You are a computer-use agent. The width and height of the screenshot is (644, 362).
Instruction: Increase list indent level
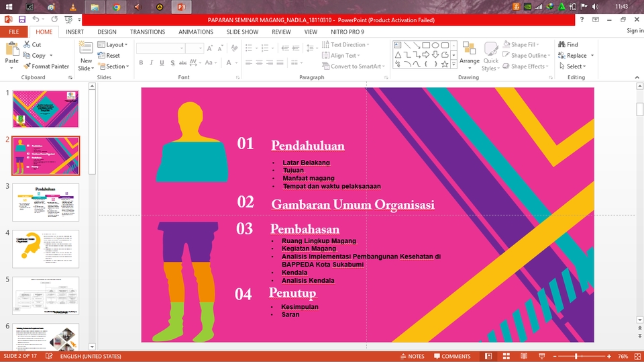pos(296,48)
